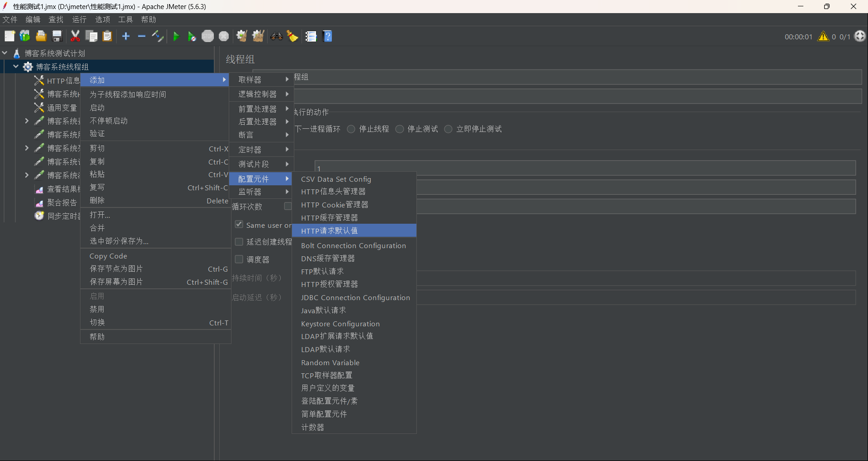The height and width of the screenshot is (461, 868).
Task: Click the Expand all plus icon
Action: pos(126,36)
